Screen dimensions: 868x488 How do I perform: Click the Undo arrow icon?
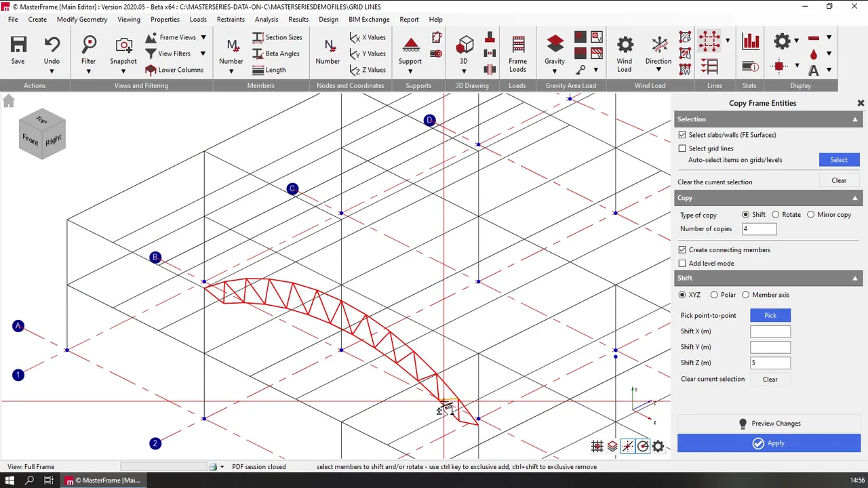pyautogui.click(x=52, y=45)
